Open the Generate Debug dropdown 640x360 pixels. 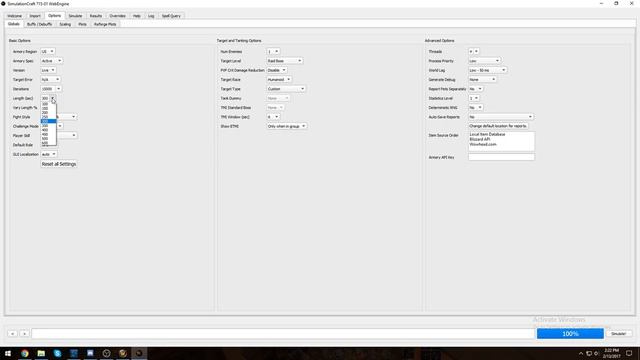(482, 80)
